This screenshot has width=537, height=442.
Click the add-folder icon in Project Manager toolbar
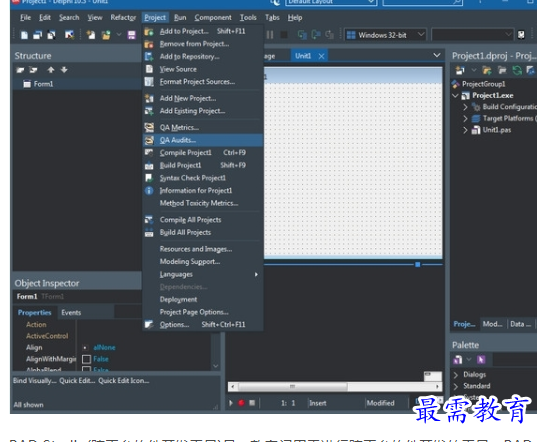[x=487, y=71]
